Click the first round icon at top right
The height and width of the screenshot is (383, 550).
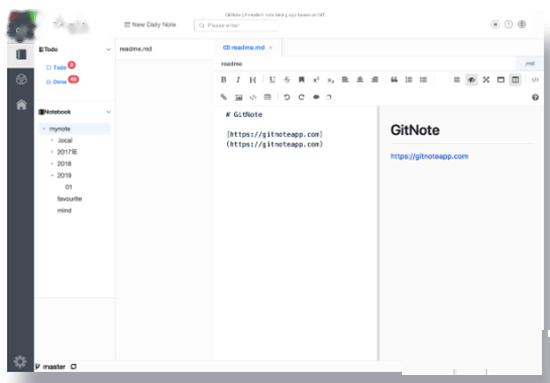point(495,24)
